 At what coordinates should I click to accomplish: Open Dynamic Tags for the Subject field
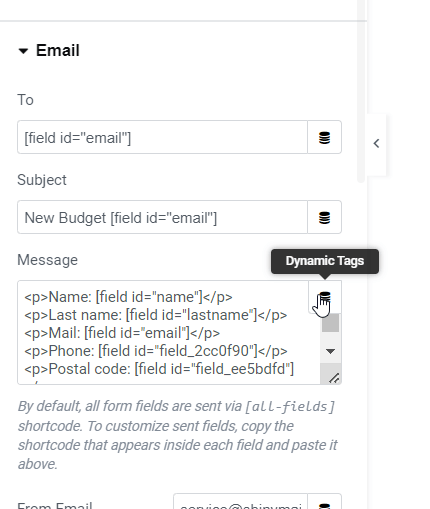tap(324, 217)
